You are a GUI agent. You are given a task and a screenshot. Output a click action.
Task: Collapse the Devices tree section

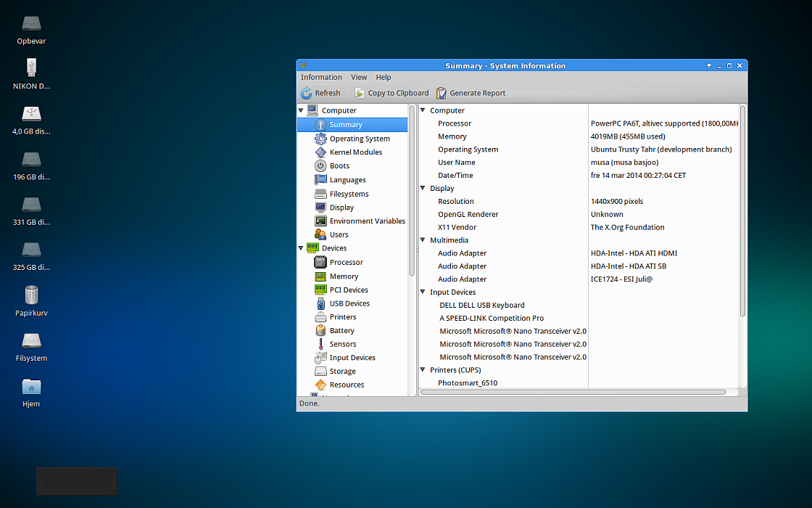pyautogui.click(x=301, y=248)
